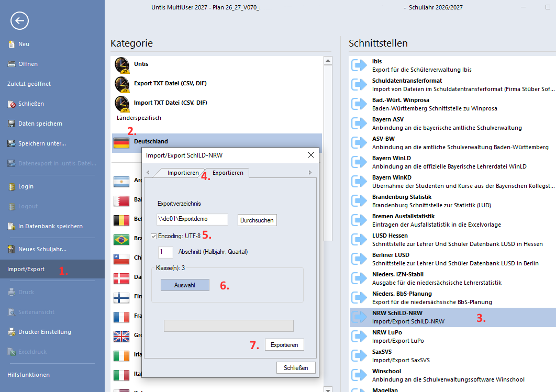Click the British Union Jack flag icon

pos(121,337)
